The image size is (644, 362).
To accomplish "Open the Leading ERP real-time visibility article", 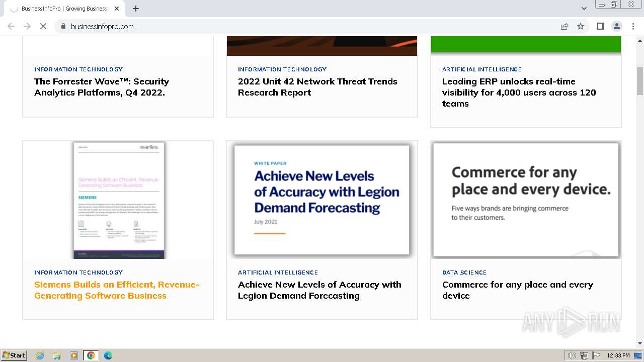I will pos(519,93).
